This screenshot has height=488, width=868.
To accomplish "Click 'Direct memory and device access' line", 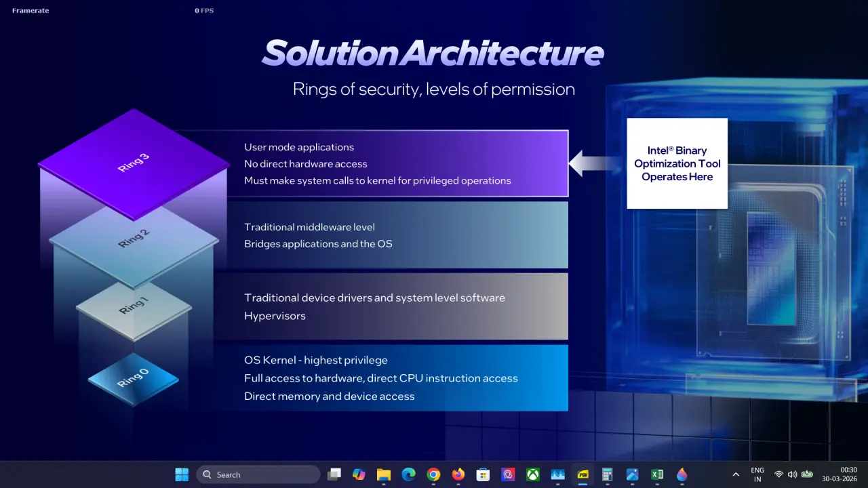I will [x=330, y=396].
